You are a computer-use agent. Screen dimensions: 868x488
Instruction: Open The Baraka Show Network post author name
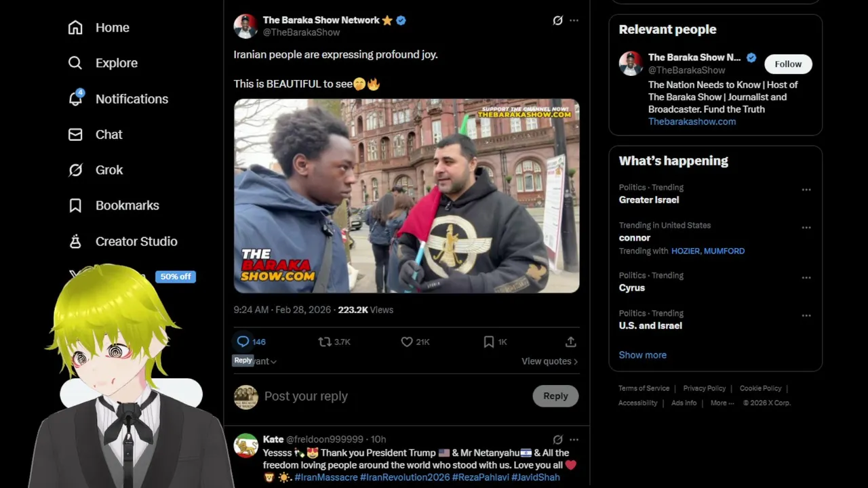click(321, 20)
